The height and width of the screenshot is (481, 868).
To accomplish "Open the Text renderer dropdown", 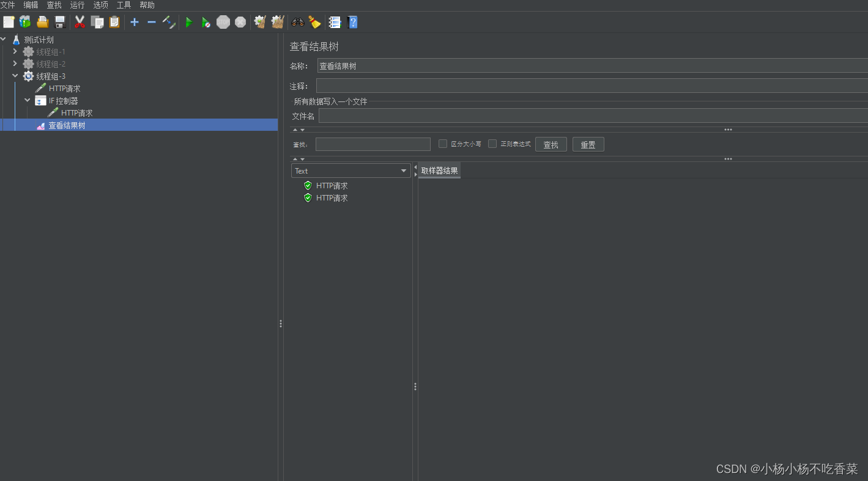I will 351,171.
